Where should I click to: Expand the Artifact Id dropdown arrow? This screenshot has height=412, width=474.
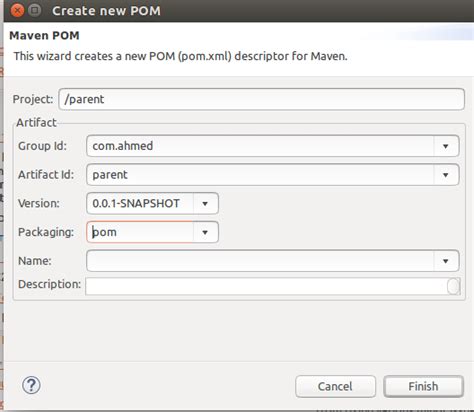click(446, 175)
